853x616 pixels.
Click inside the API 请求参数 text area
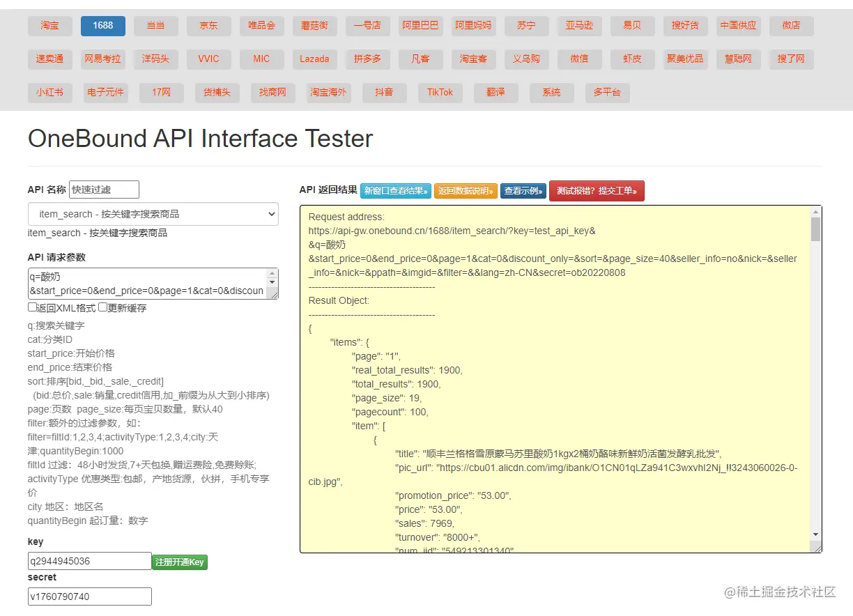(153, 284)
